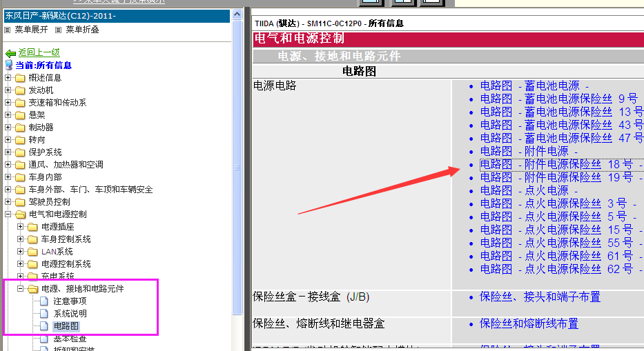Expand the 发动机 tree node
644x351 pixels.
8,90
